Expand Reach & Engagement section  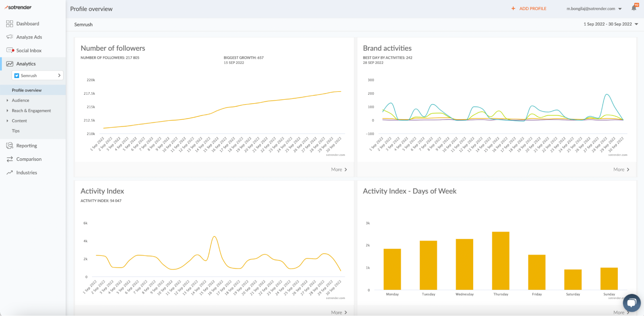click(x=31, y=111)
